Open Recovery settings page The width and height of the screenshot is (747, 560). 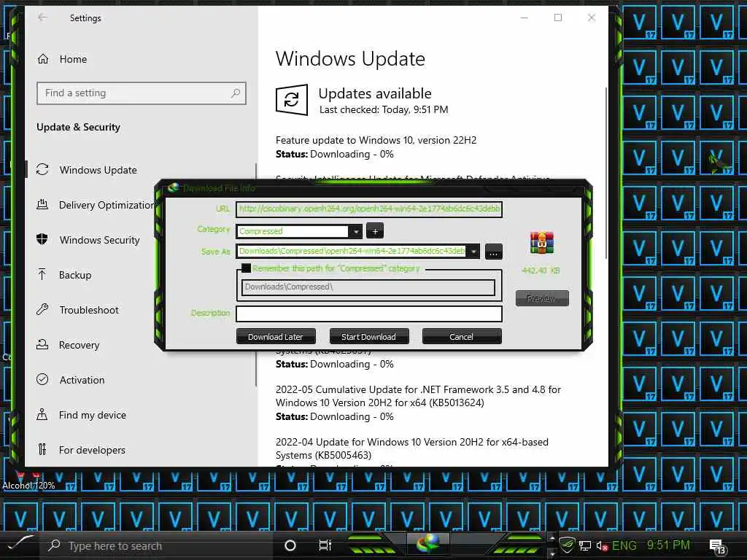[79, 345]
